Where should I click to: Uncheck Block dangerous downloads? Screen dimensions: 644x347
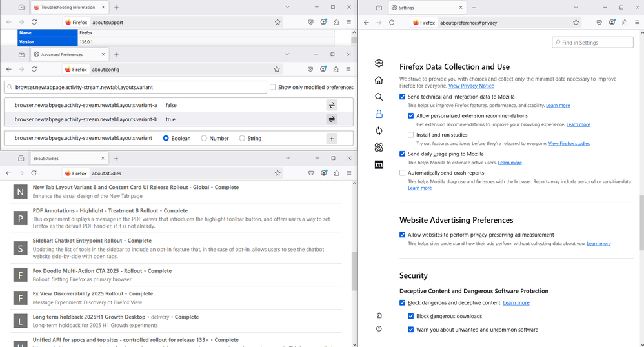coord(410,316)
